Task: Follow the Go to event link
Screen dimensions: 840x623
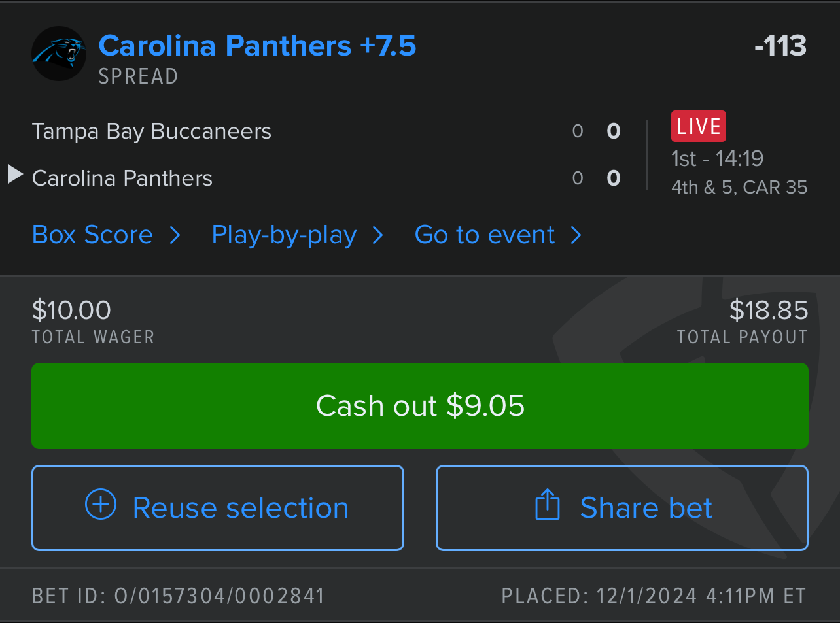Action: (x=485, y=235)
